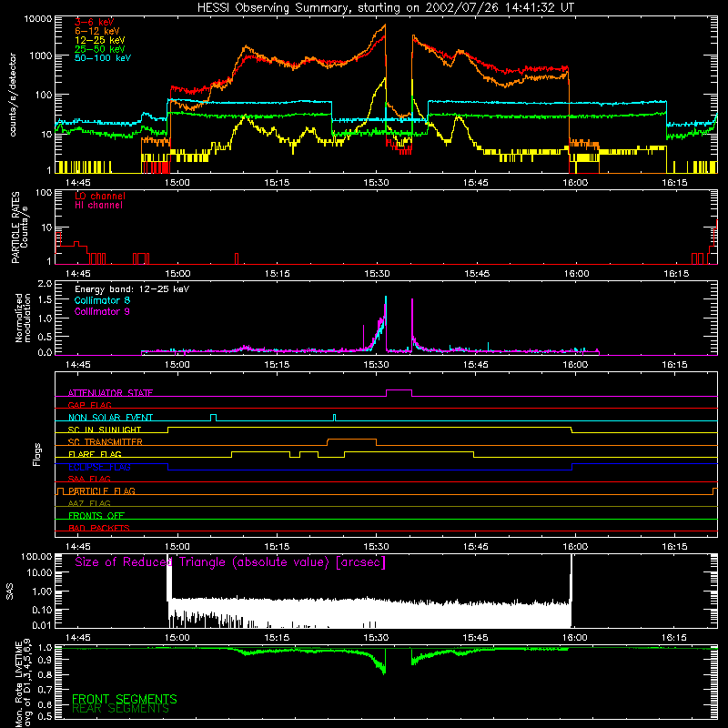
Task: Click the ECLIPSE FLAG label
Action: (99, 467)
